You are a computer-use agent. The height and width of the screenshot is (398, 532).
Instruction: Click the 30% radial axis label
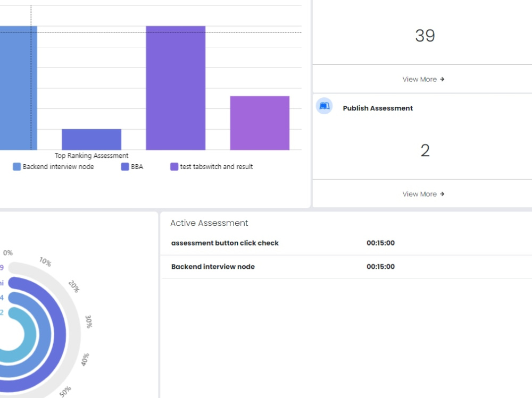point(88,321)
